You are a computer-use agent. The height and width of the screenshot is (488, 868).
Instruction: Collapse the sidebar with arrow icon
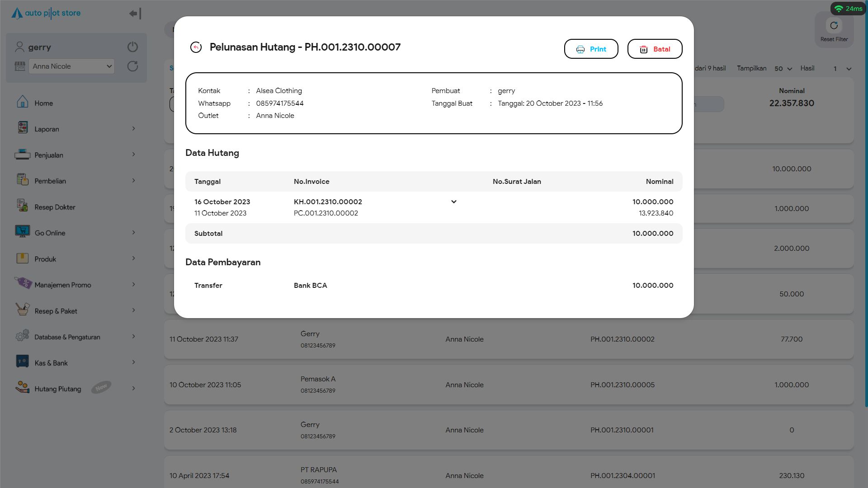[x=135, y=14]
